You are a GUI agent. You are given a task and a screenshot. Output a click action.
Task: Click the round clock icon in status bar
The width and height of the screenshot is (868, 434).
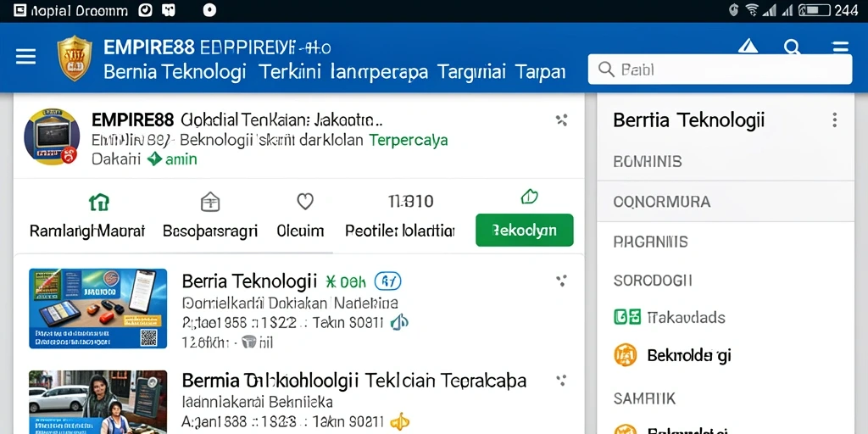pyautogui.click(x=145, y=10)
